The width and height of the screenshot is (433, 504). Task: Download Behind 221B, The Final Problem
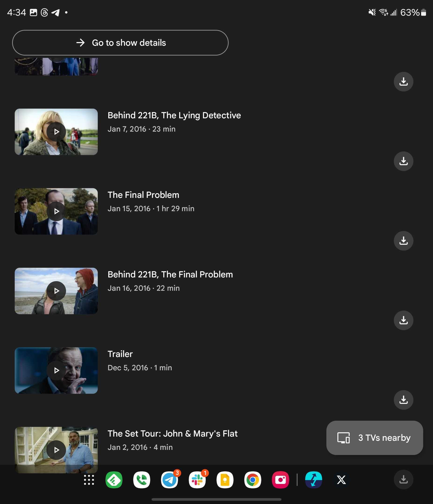(403, 320)
